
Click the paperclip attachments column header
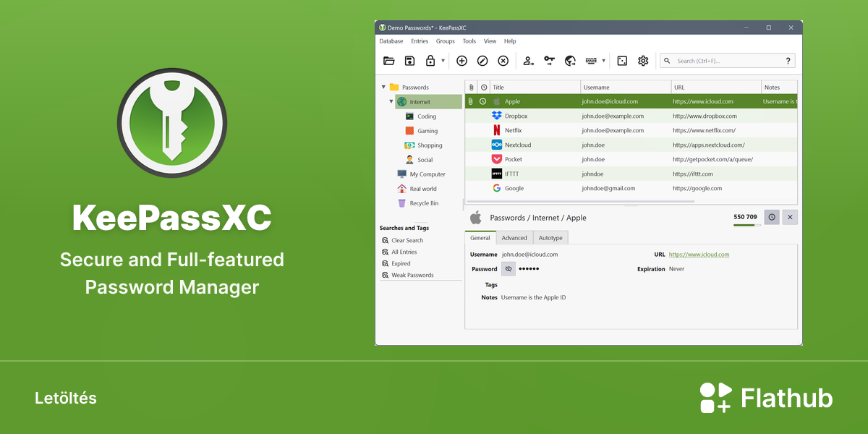coord(471,88)
